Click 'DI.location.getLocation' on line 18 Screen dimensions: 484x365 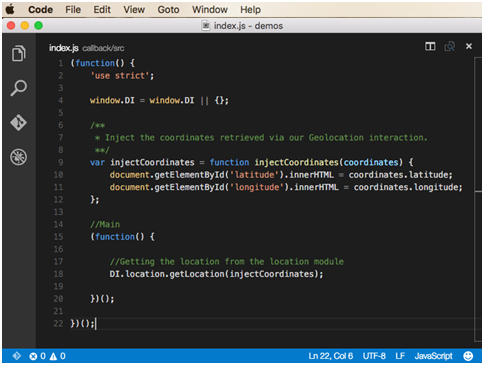pos(168,274)
